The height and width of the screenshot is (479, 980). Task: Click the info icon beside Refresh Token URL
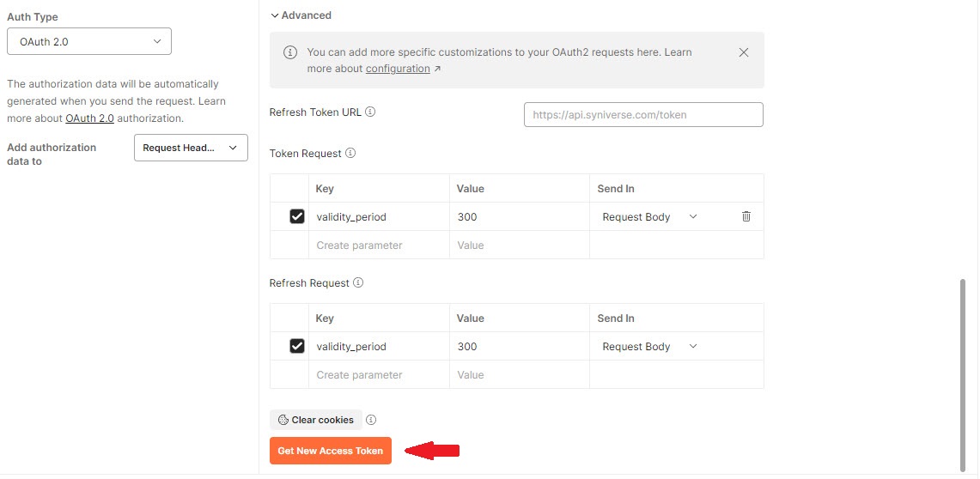tap(370, 112)
